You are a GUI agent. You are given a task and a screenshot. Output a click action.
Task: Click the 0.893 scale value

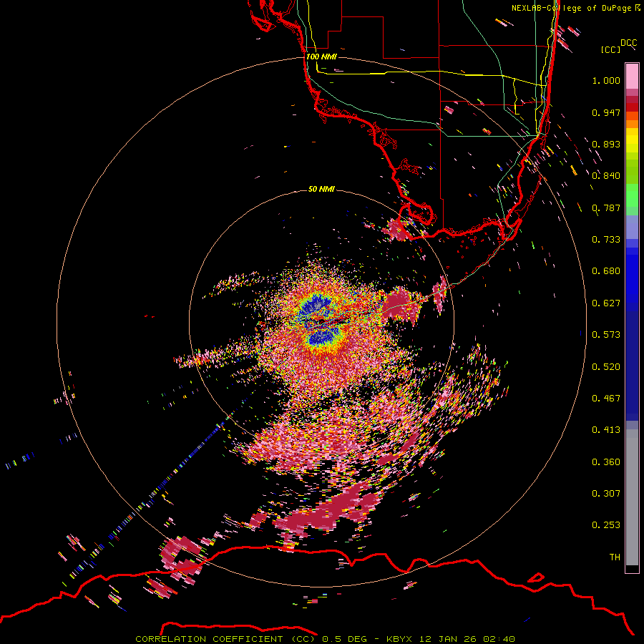[606, 144]
